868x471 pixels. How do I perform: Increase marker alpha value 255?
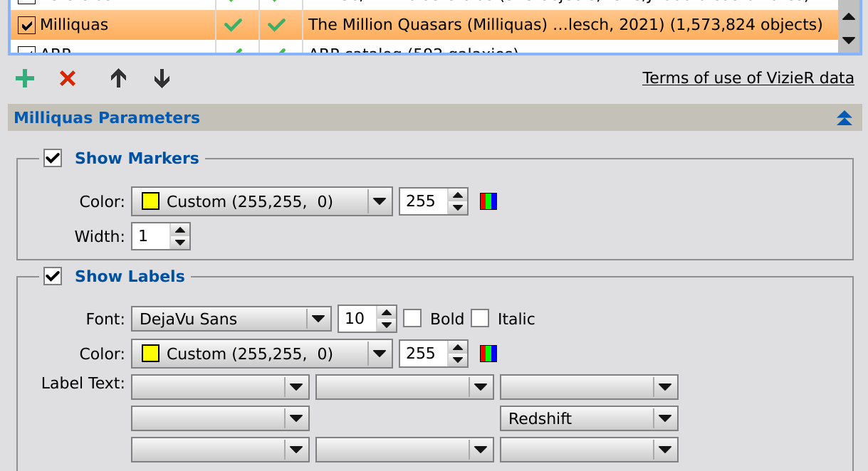(459, 195)
